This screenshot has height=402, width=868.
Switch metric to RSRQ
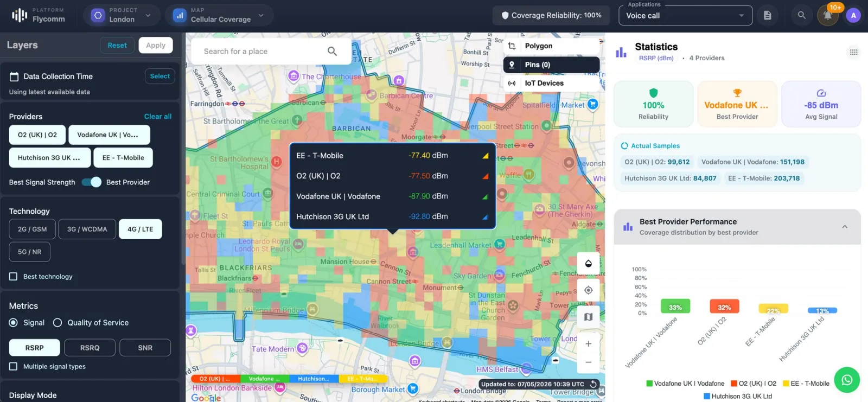point(90,348)
